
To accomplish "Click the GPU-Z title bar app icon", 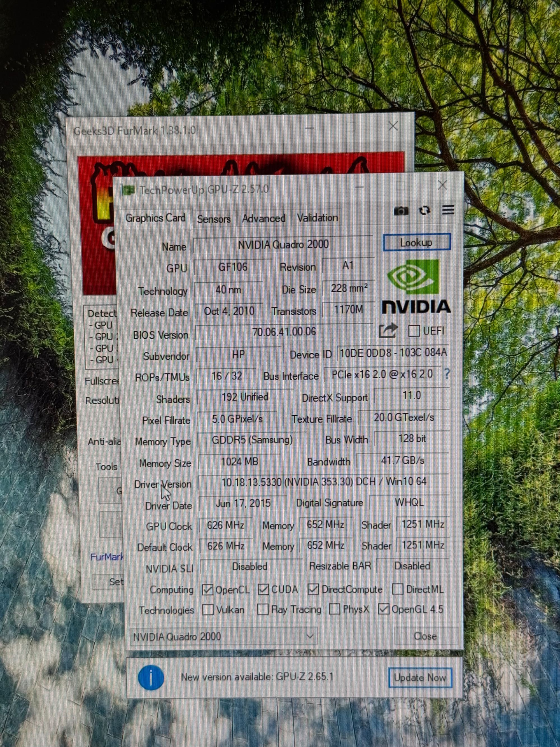I will (x=128, y=190).
